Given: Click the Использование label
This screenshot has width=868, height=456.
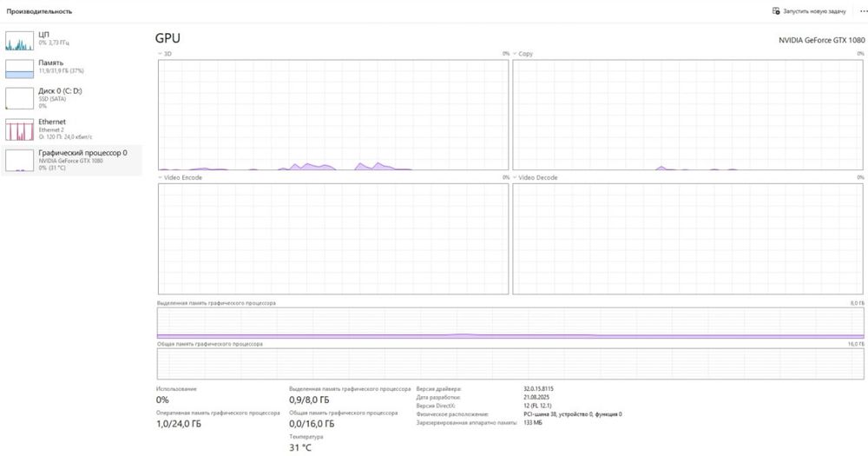Looking at the screenshot, I should tap(176, 389).
